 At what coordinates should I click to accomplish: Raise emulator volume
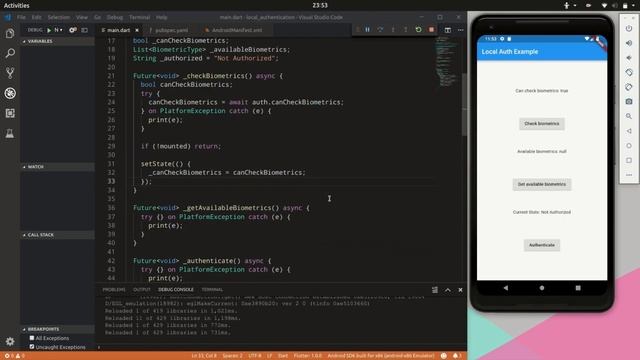(x=629, y=43)
